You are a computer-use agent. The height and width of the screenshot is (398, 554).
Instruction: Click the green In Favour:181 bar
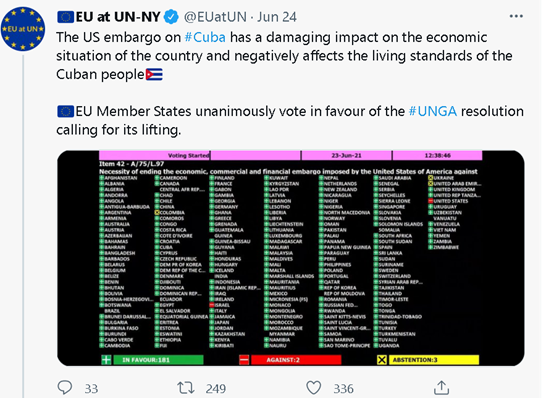pyautogui.click(x=158, y=360)
